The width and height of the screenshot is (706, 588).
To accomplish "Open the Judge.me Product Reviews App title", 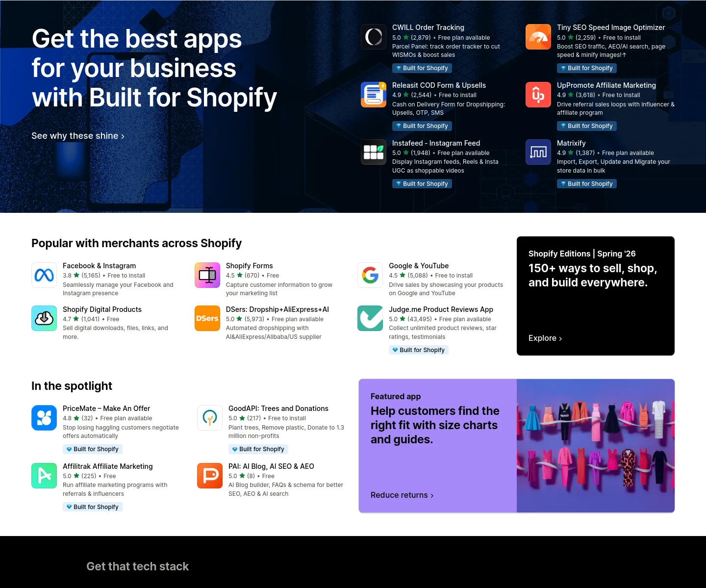I will pos(441,309).
